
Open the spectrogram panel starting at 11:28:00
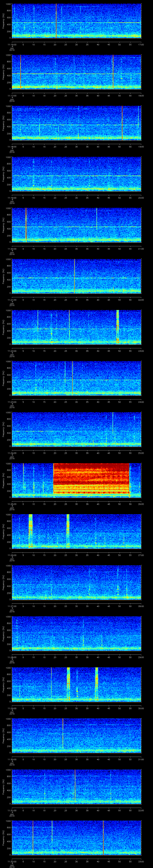(77, 633)
